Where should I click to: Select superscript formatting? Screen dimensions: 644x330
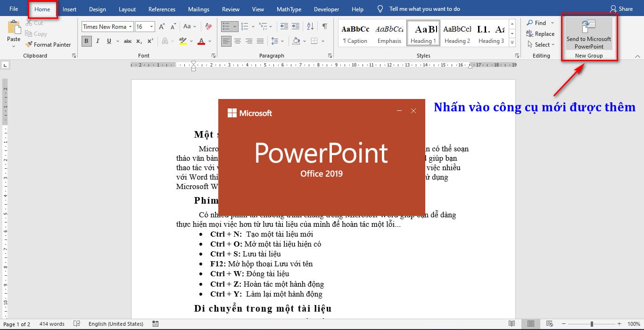(x=150, y=41)
